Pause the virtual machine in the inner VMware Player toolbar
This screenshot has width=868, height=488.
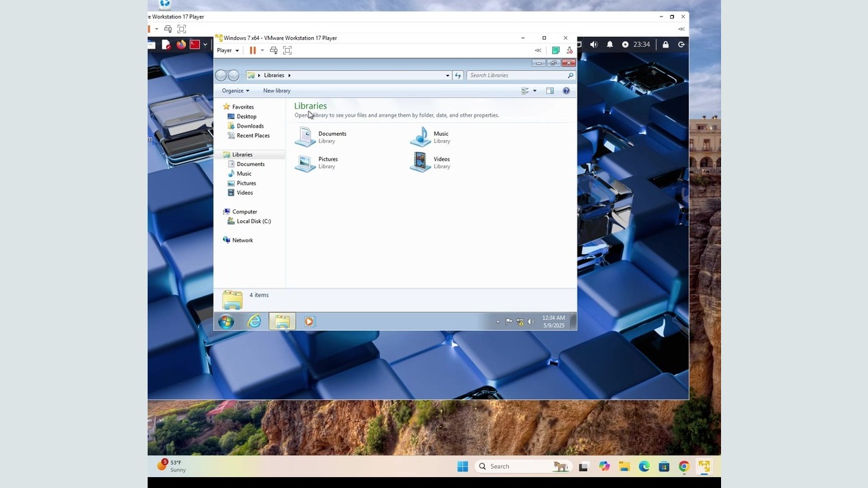(x=253, y=50)
